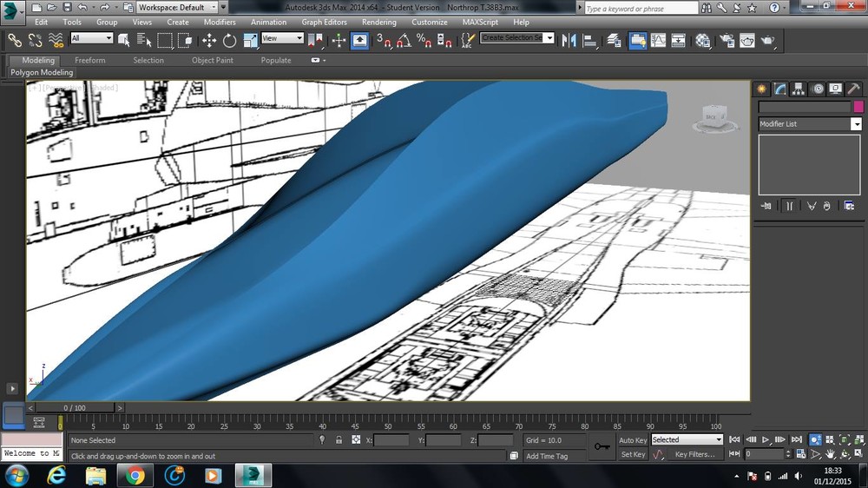Open the Material Editor
This screenshot has height=488, width=868.
703,40
